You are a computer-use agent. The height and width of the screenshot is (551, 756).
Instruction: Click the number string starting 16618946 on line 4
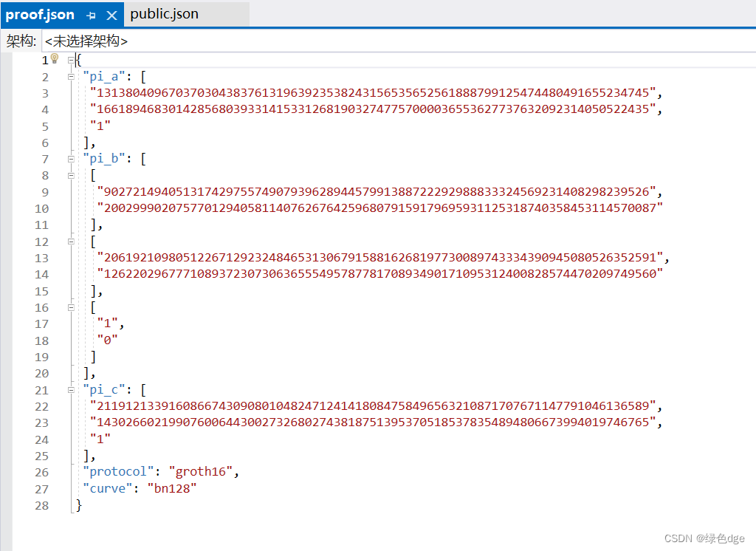tap(373, 109)
